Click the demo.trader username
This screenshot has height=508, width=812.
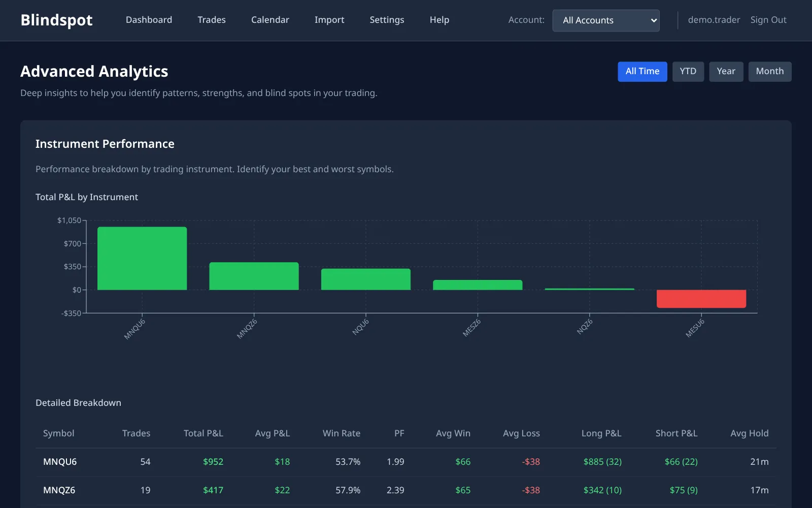(x=714, y=20)
